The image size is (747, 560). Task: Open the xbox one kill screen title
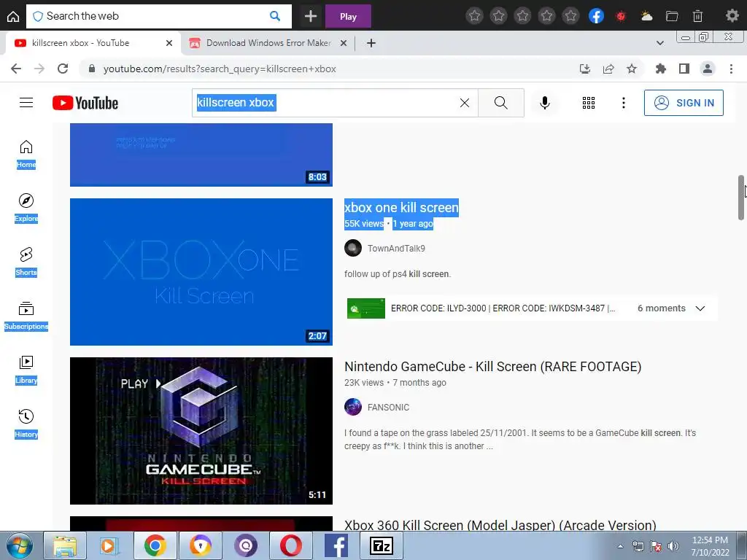tap(401, 208)
